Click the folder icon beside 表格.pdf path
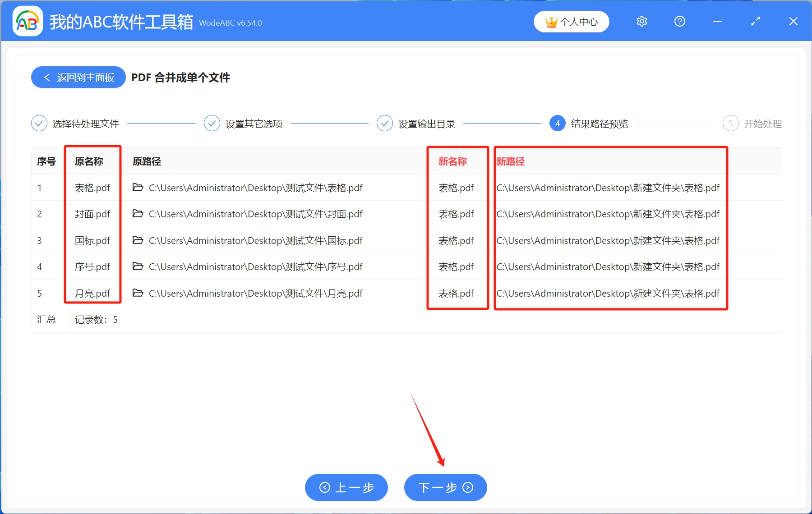Image resolution: width=812 pixels, height=514 pixels. pos(138,188)
